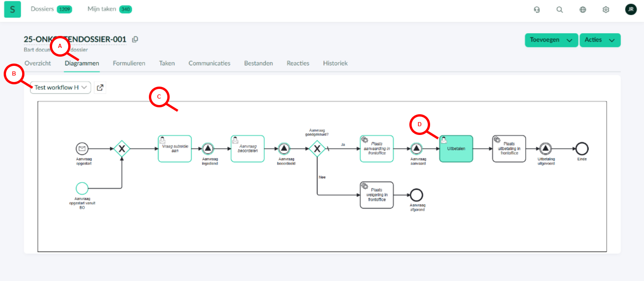Screen dimensions: 644x281
Task: Switch to the Historiek tab
Action: pos(335,63)
